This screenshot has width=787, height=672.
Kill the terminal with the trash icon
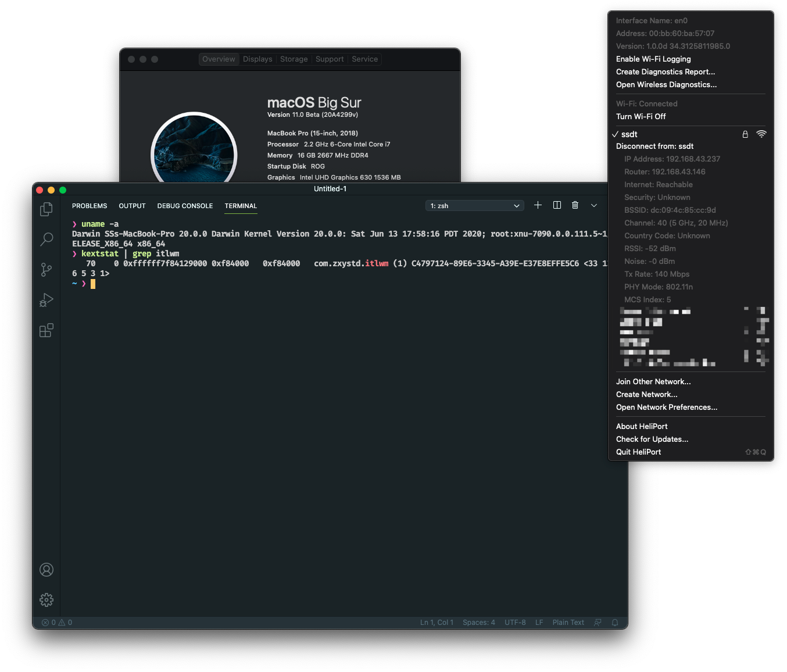575,205
